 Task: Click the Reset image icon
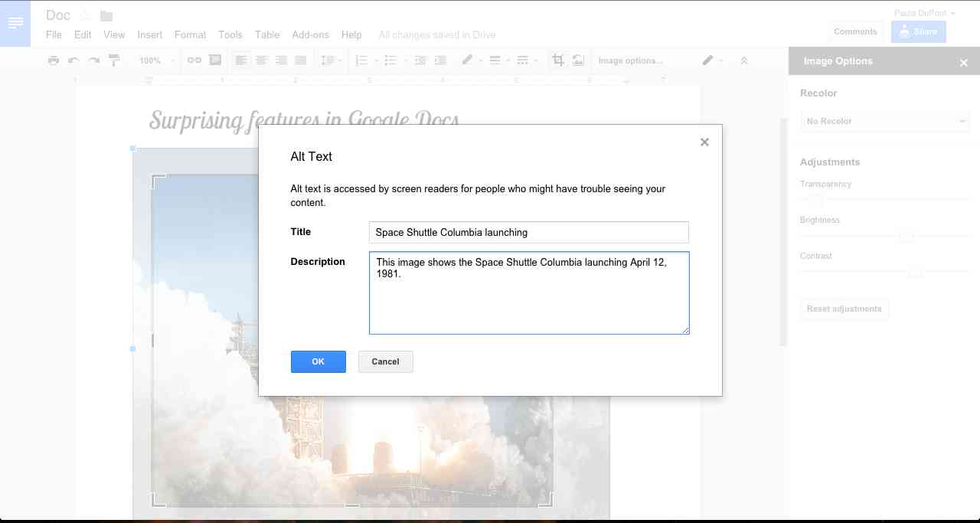pyautogui.click(x=578, y=60)
